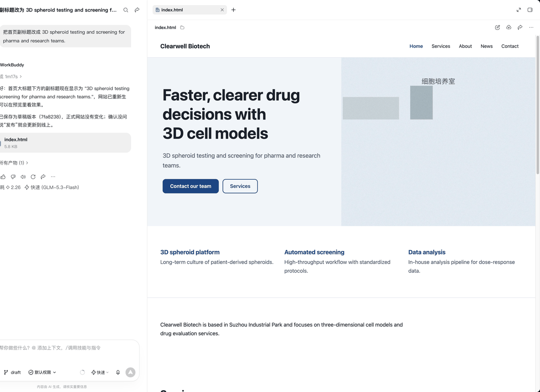Publish the site with the cloud upload icon
The height and width of the screenshot is (392, 540).
point(509,27)
